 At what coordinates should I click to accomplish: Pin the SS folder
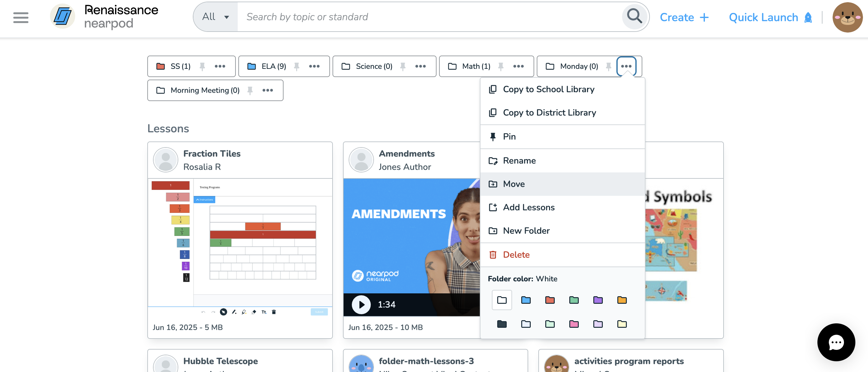(x=202, y=66)
